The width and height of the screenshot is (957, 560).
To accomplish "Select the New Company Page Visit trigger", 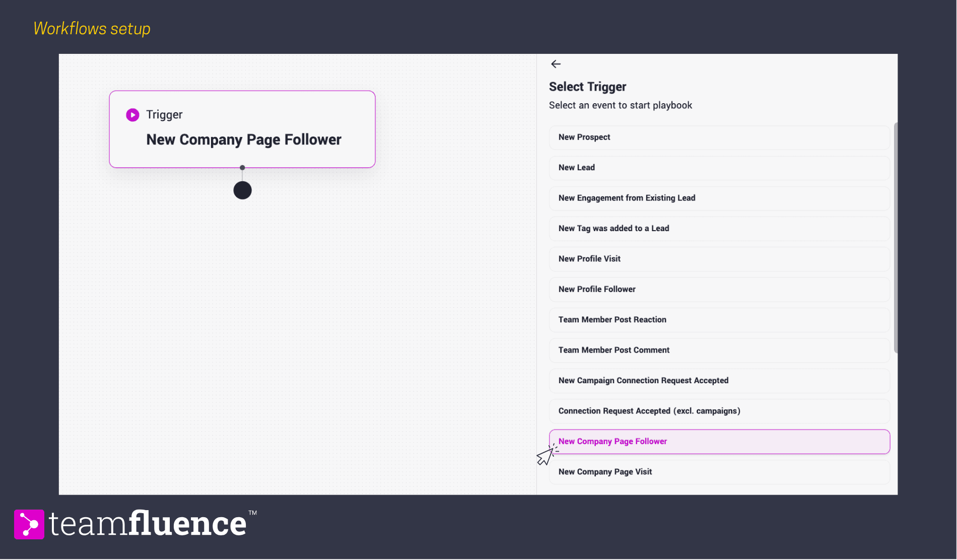I will click(x=719, y=472).
